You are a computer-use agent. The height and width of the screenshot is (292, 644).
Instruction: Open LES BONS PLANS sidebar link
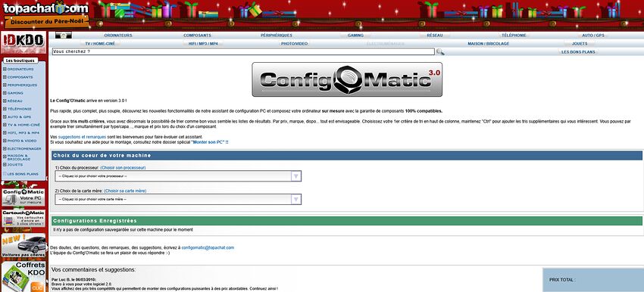pos(23,174)
